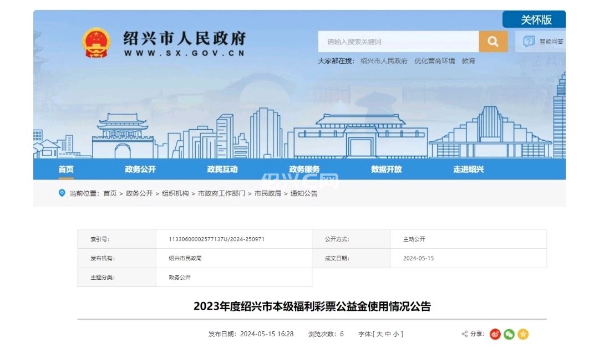The width and height of the screenshot is (599, 364).
Task: Click the national emblem site logo
Action: coord(95,40)
